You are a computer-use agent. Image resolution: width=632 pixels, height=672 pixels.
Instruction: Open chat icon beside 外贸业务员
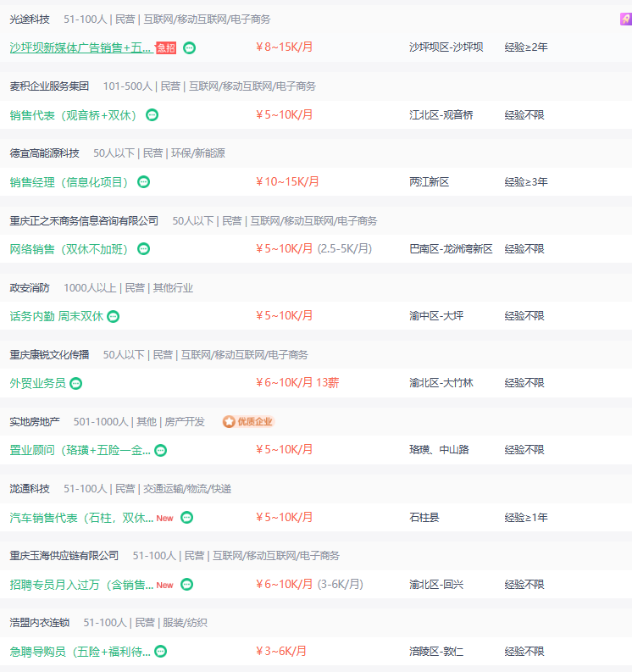tap(76, 384)
